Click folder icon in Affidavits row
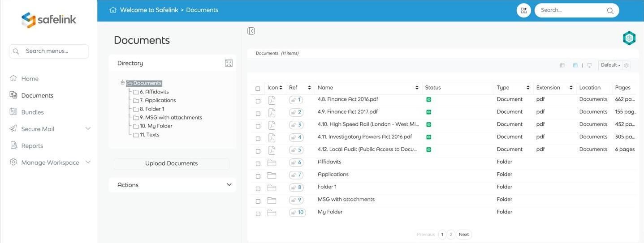 click(x=272, y=163)
